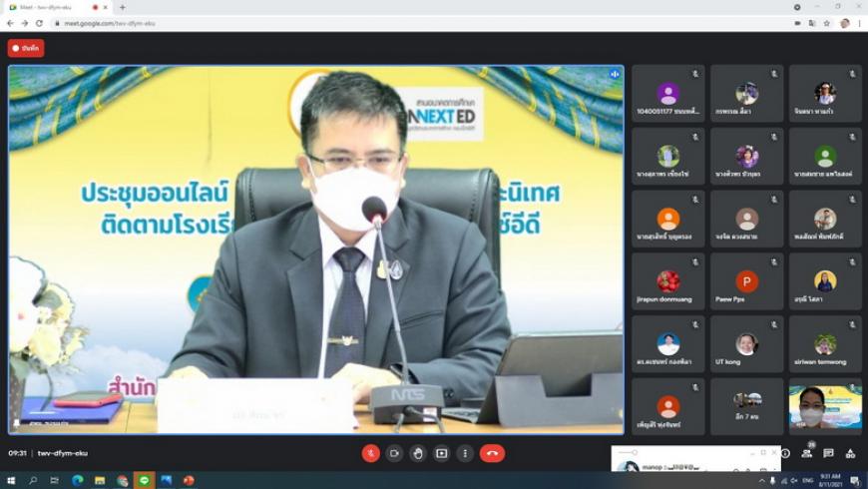
Task: Open the participants people panel
Action: click(806, 454)
